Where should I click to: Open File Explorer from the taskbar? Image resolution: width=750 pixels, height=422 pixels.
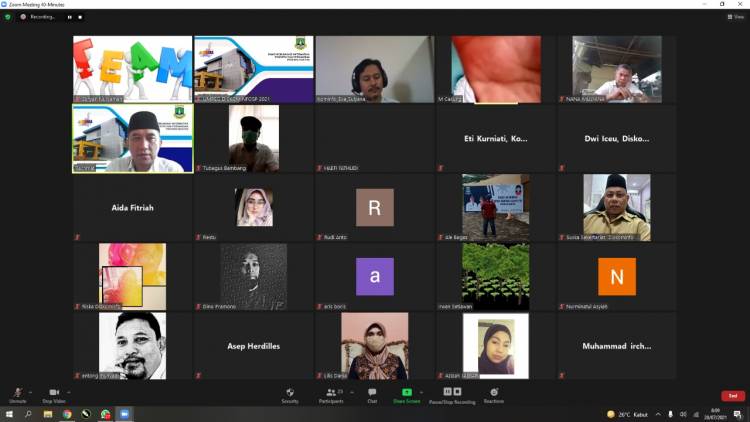[48, 414]
